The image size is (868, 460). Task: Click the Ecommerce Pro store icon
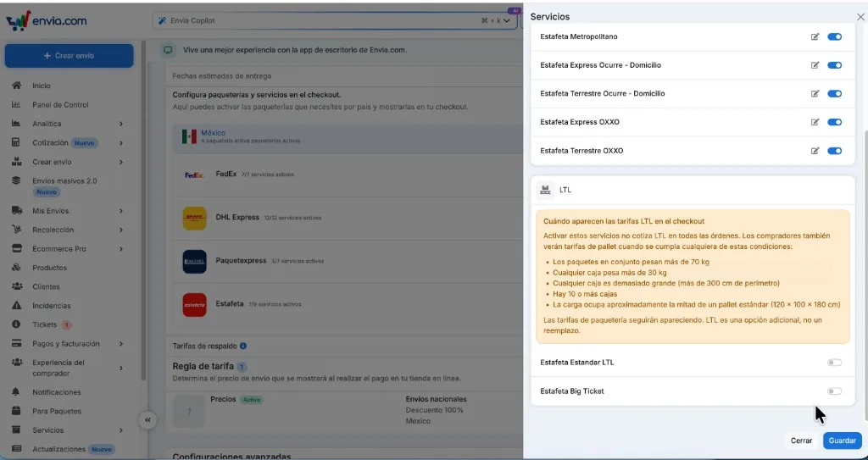tap(17, 248)
